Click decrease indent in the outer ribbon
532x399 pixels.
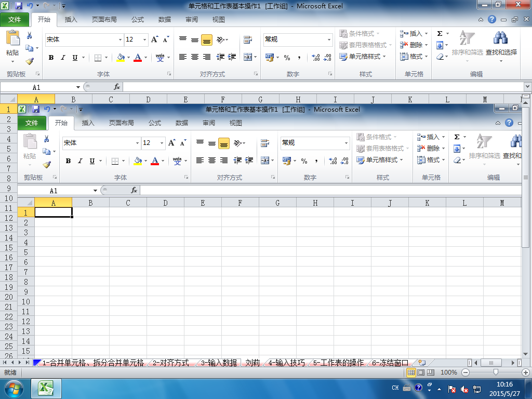pos(220,57)
